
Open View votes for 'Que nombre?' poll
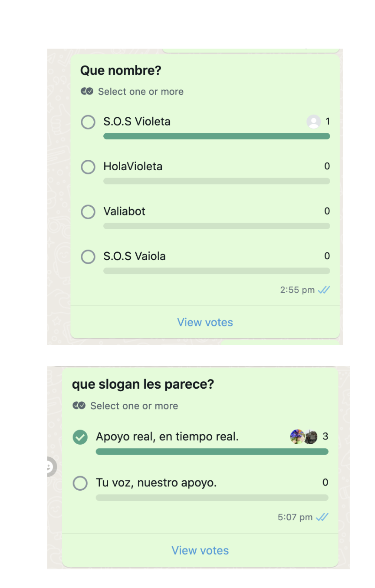(205, 322)
